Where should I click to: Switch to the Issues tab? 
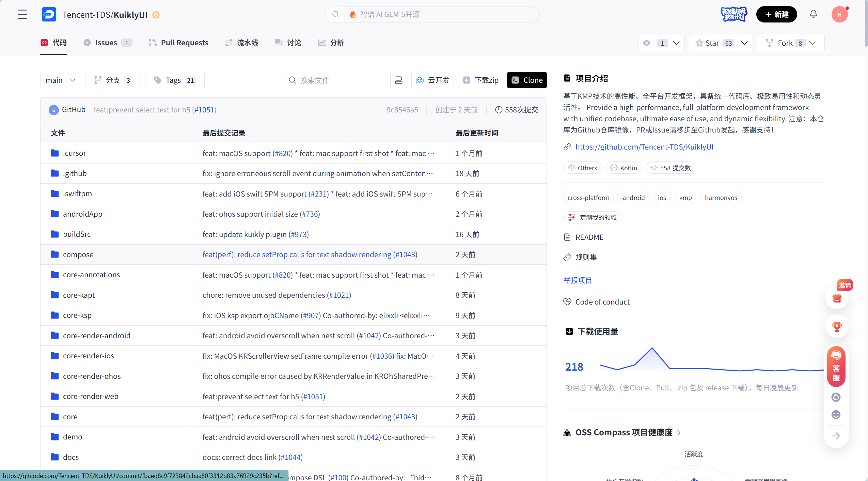click(x=107, y=43)
